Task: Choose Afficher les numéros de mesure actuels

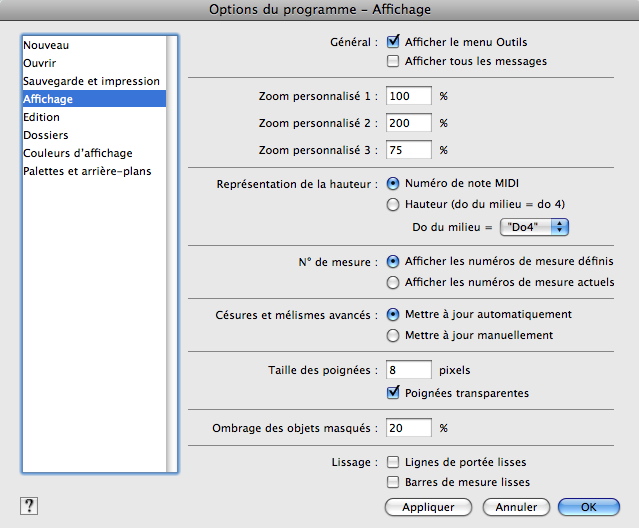Action: (x=393, y=282)
